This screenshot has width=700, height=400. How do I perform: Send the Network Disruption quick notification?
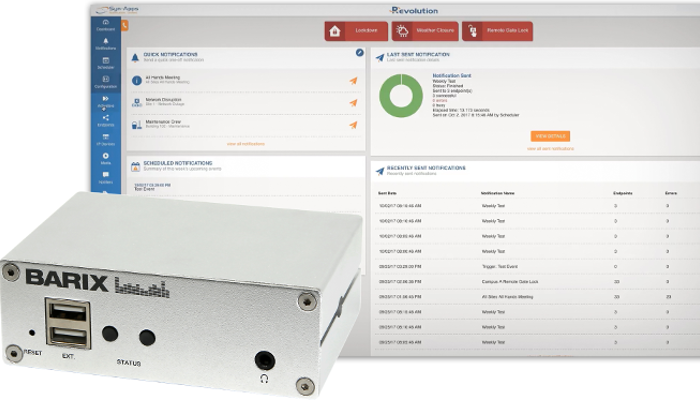pyautogui.click(x=353, y=103)
